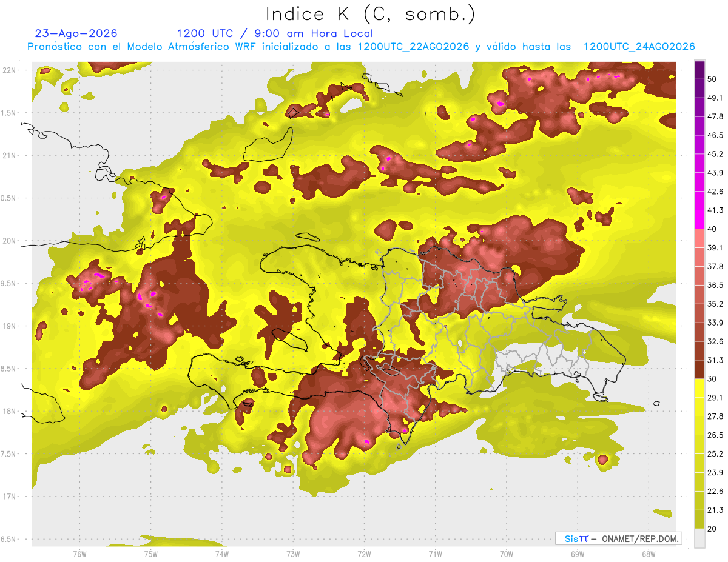Click the colorbar value "40"

713,229
